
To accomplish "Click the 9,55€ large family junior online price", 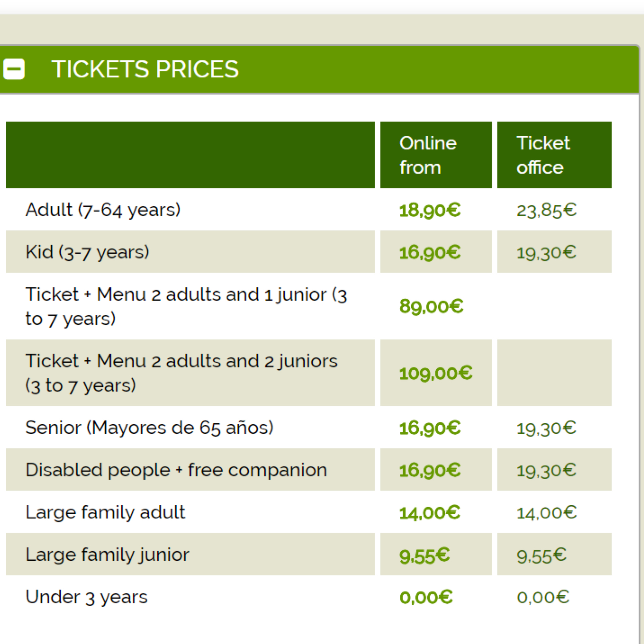I will [x=424, y=555].
